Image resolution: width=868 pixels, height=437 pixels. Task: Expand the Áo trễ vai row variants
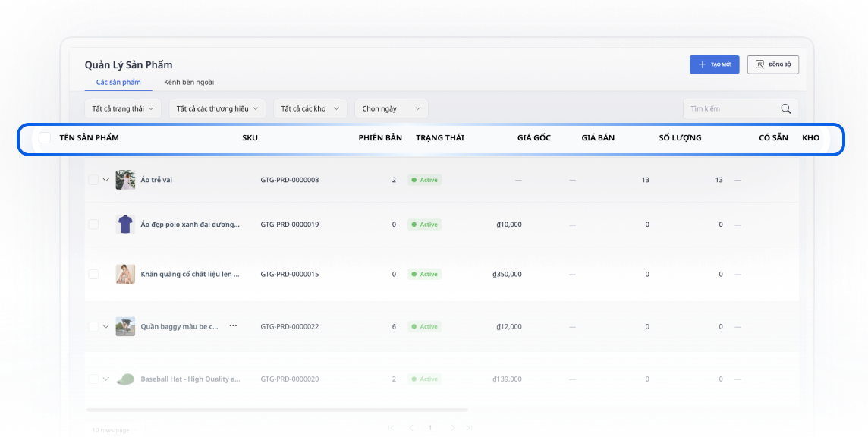coord(106,180)
